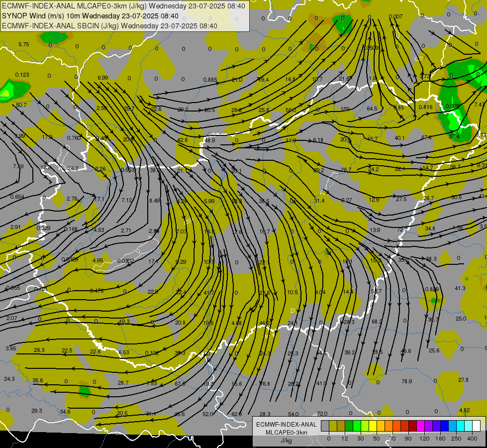Click the magenta legend color swatch

pyautogui.click(x=420, y=426)
